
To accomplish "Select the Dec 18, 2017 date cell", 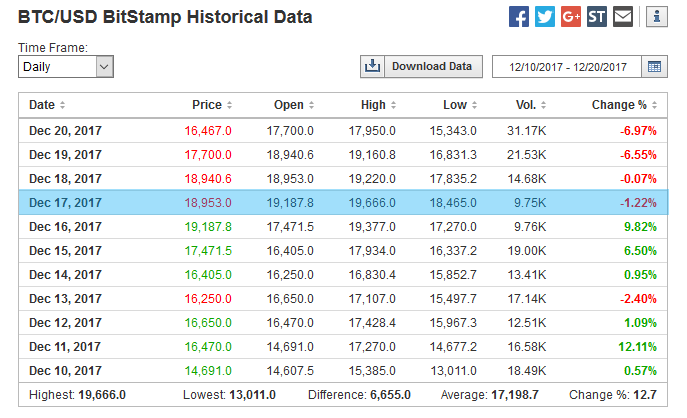I will pos(65,179).
